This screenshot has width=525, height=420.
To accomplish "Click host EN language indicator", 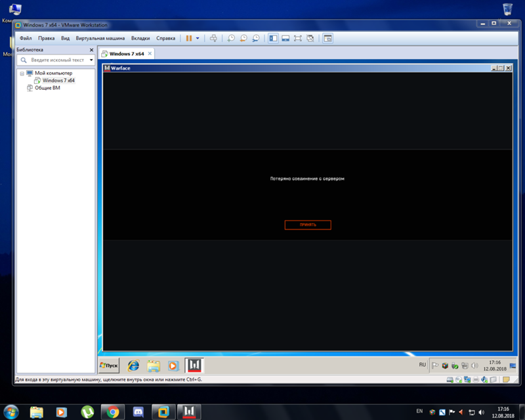I will (x=419, y=411).
